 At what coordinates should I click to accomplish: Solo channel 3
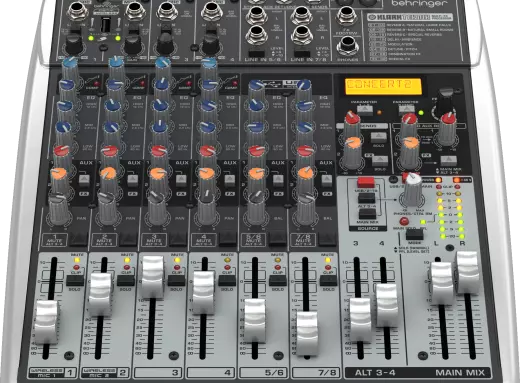(176, 281)
